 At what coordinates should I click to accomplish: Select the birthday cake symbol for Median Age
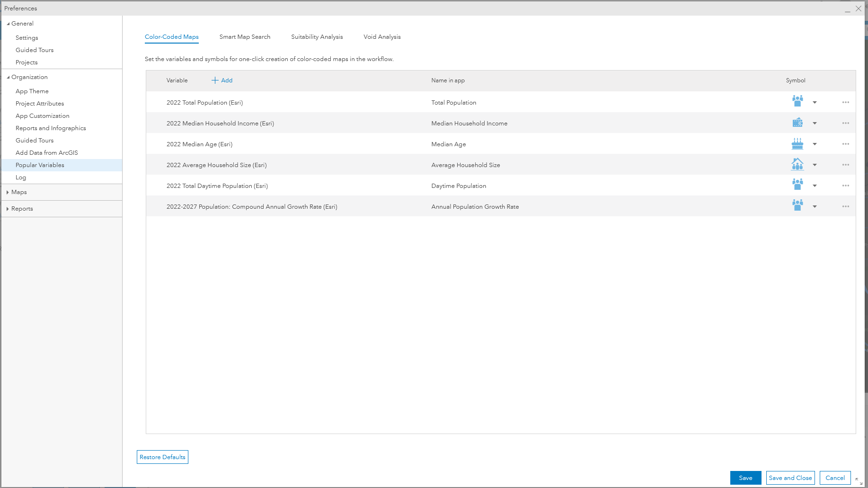point(797,143)
